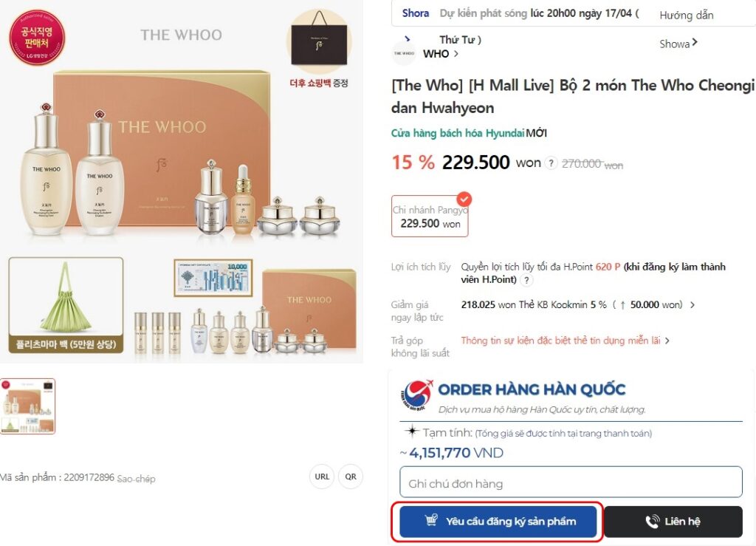
Task: Select the product gallery thumbnail image
Action: (27, 406)
